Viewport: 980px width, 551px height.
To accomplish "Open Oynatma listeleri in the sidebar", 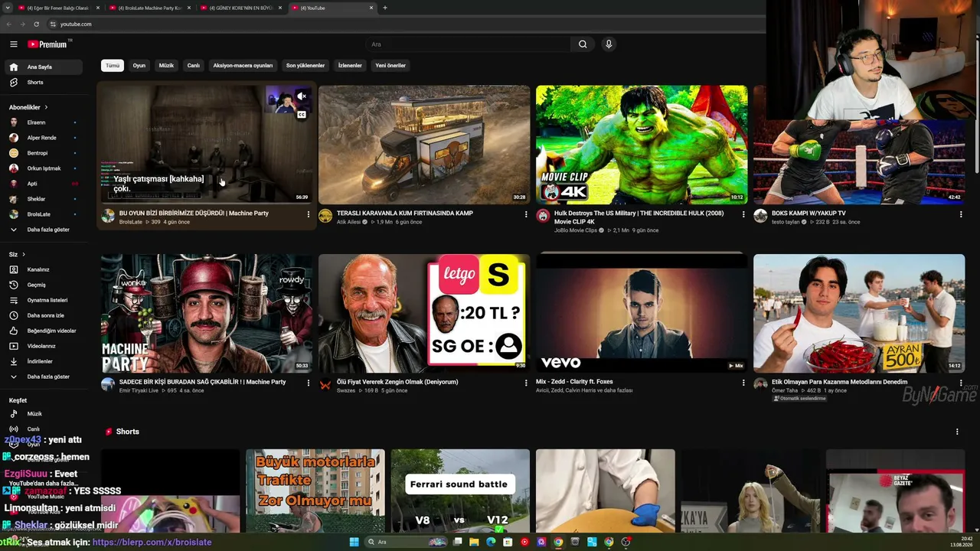I will click(x=44, y=300).
